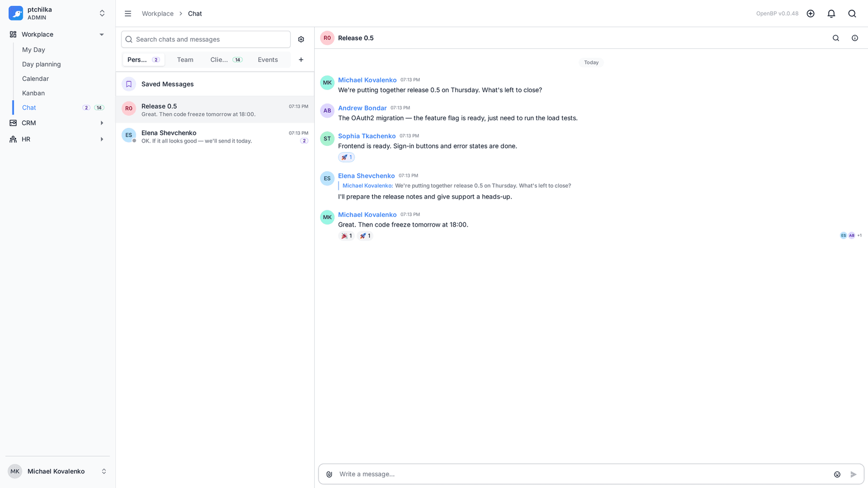The image size is (868, 488).
Task: Expand the HR section arrow
Action: pos(101,139)
